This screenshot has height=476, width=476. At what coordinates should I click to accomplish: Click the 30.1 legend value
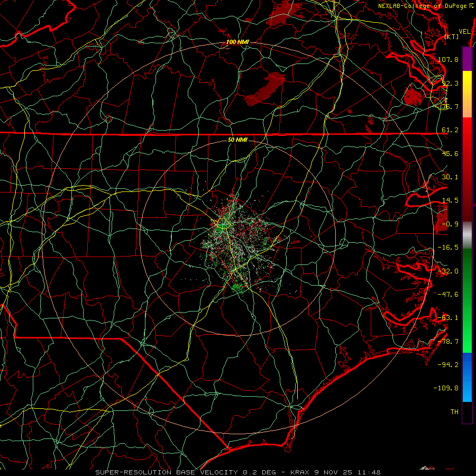point(450,177)
